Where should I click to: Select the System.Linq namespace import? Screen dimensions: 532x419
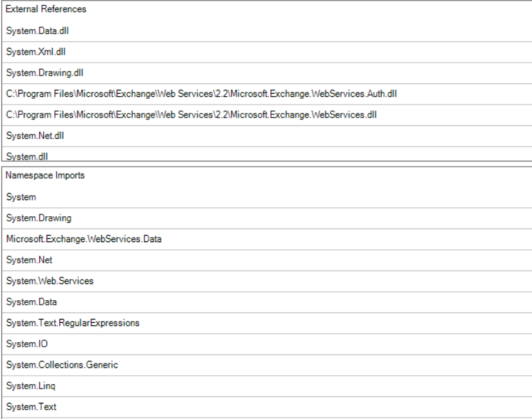(x=267, y=386)
